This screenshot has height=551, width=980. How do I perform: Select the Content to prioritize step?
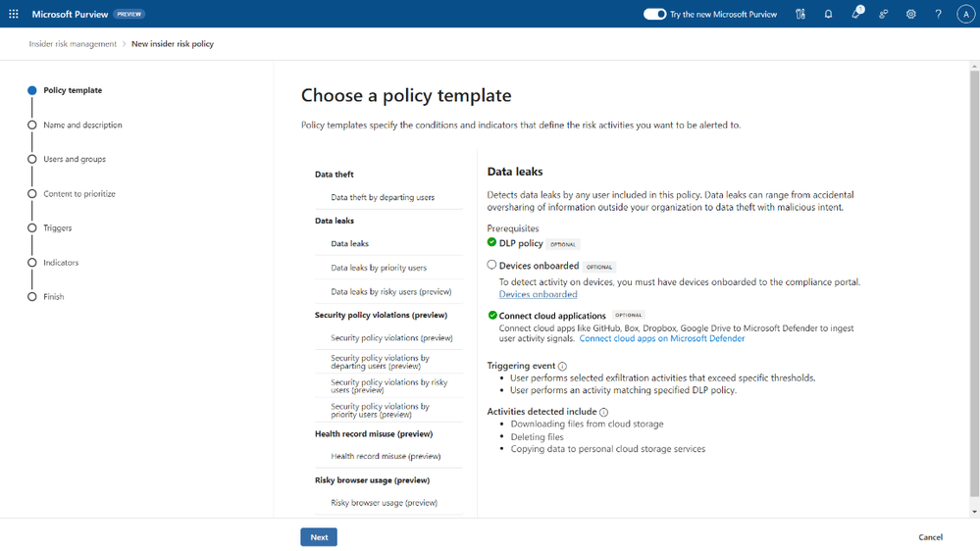click(x=79, y=194)
